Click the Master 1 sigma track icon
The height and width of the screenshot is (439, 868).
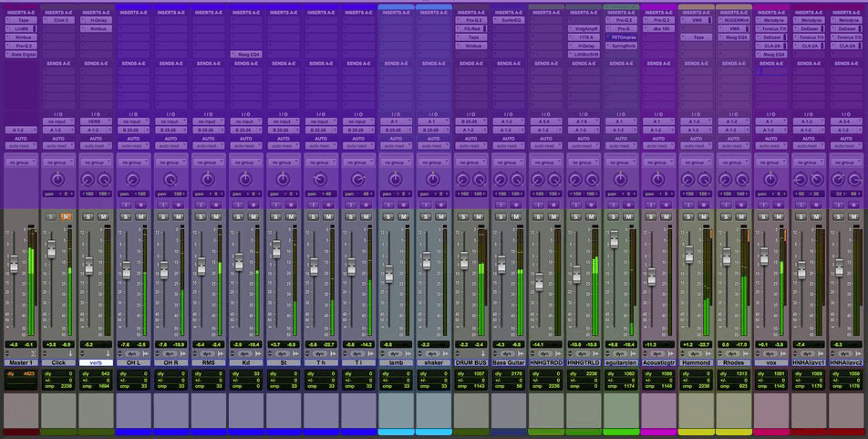coord(32,353)
